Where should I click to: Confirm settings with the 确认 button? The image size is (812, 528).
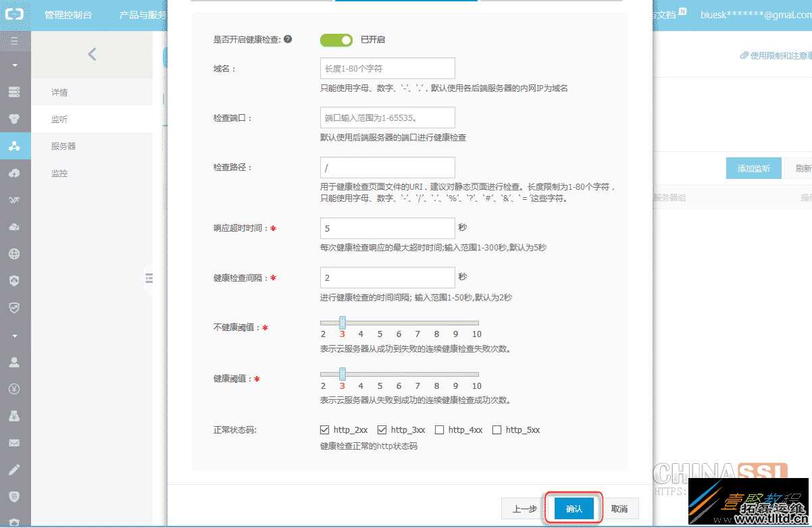[x=573, y=508]
